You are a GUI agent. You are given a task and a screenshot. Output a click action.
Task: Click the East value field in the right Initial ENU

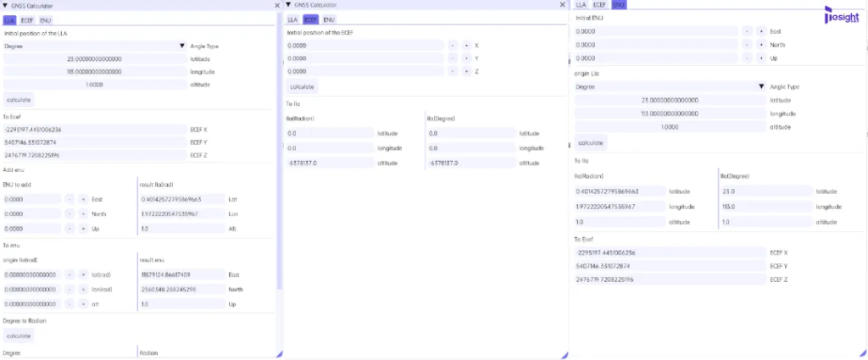(x=657, y=31)
